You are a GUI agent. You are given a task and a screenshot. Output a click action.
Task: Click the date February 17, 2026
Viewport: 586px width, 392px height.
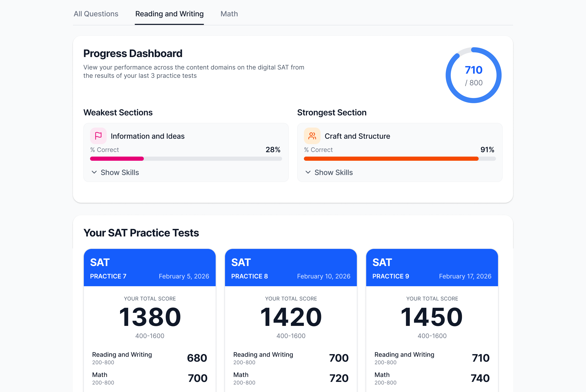pyautogui.click(x=465, y=276)
